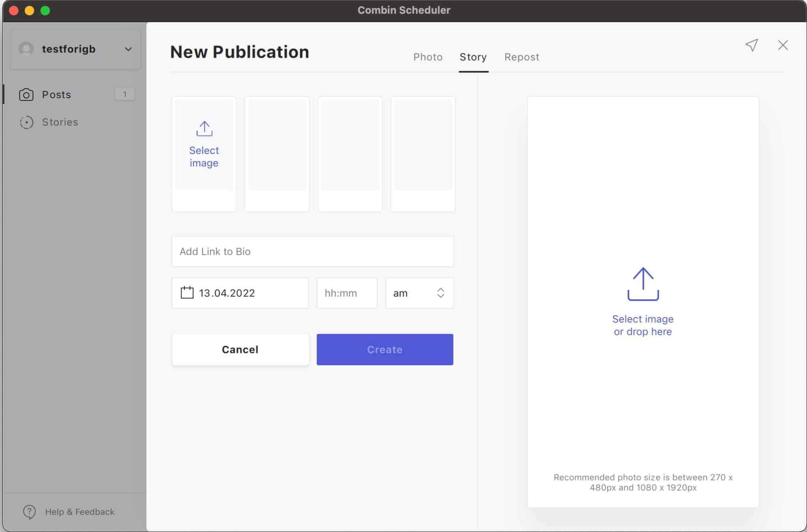The width and height of the screenshot is (807, 532).
Task: Click the upload/select image icon
Action: [x=204, y=128]
